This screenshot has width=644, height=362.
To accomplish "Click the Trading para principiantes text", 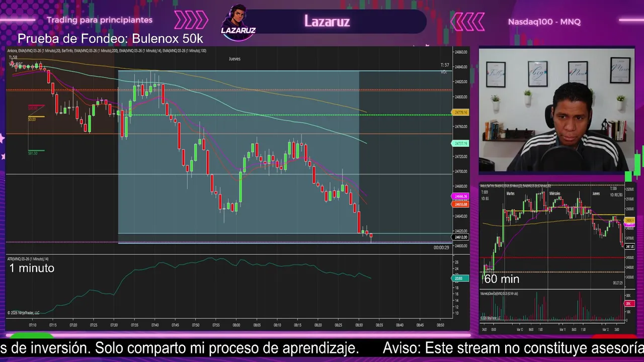I will 100,20.
